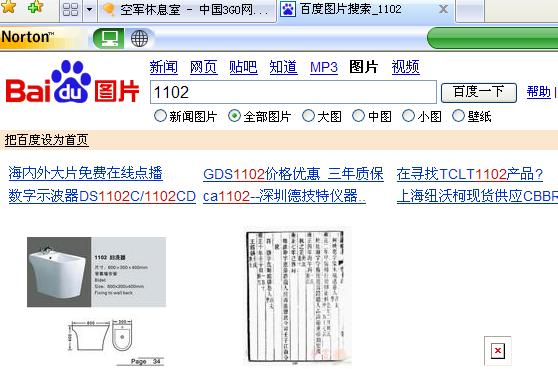Click the Norton computer monitor icon
Screen dimensions: 558x369
tap(109, 38)
